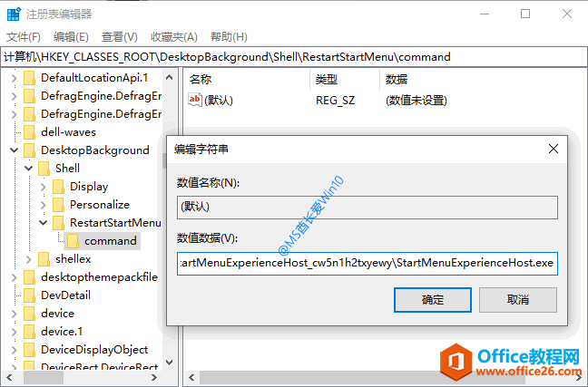Select the DeviceDisplayObject folder icon
The image size is (588, 387).
29,350
